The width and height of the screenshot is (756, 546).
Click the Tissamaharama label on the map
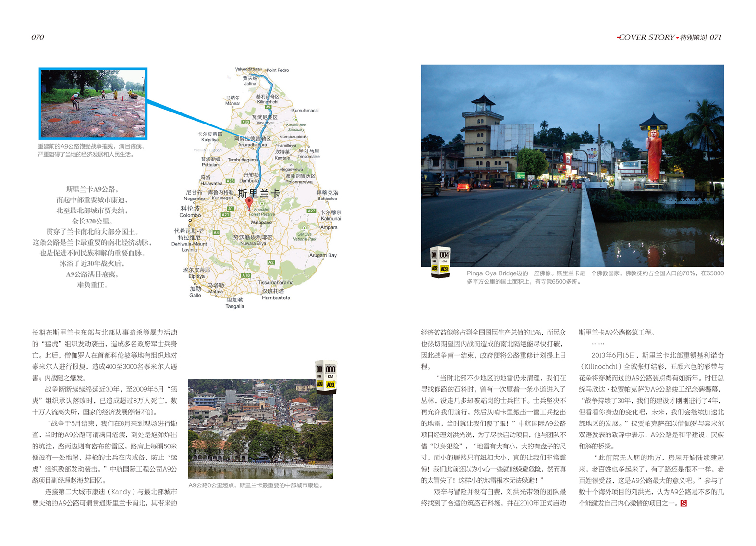(x=275, y=282)
